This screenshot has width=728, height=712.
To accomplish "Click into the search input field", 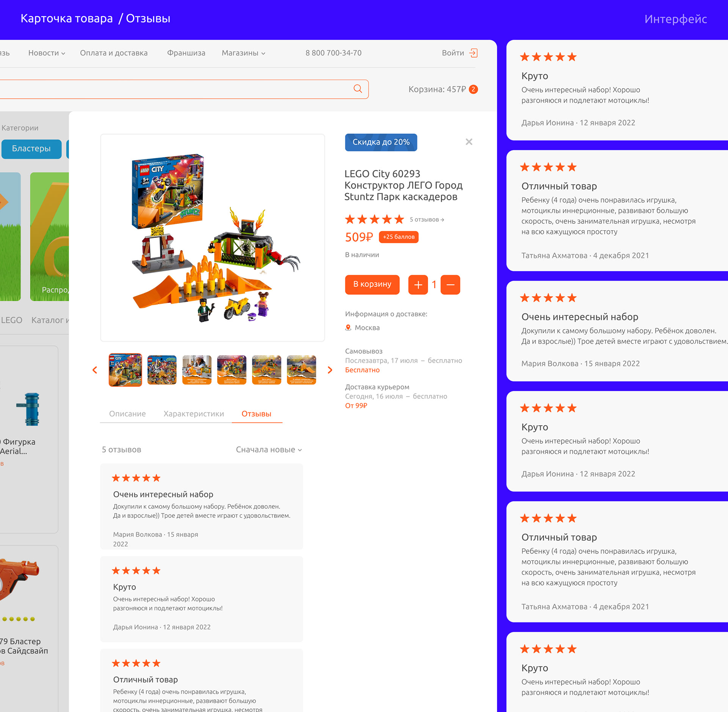I will point(174,89).
